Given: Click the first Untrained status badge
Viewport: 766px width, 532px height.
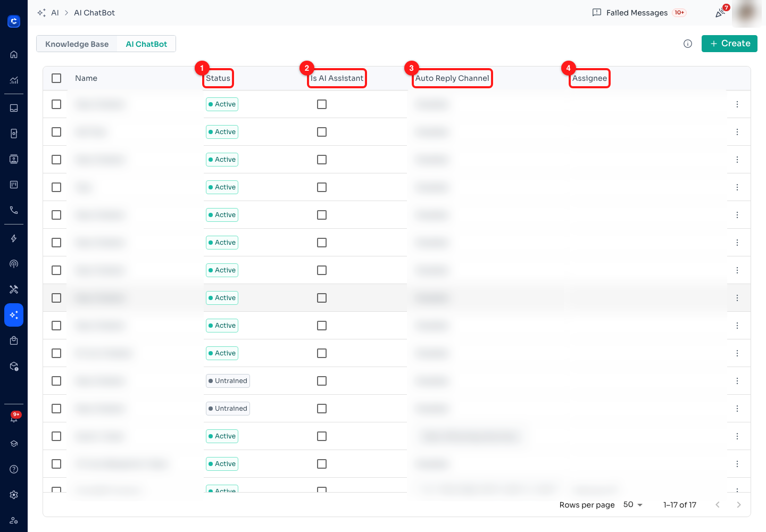Looking at the screenshot, I should [x=228, y=381].
